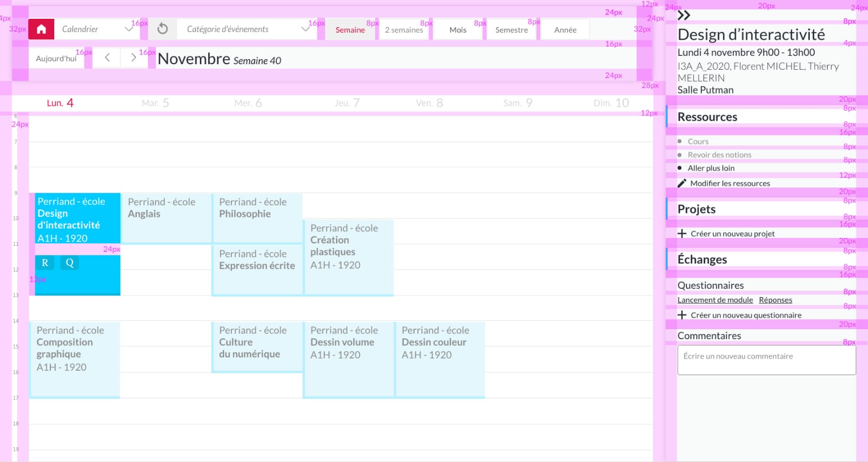Open the Lancement de module link
The width and height of the screenshot is (868, 462).
715,300
